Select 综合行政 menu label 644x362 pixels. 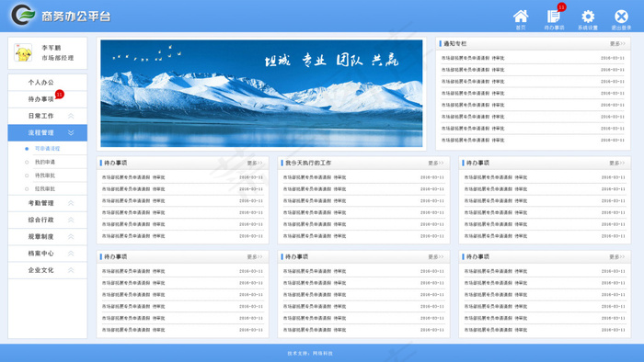click(x=41, y=221)
